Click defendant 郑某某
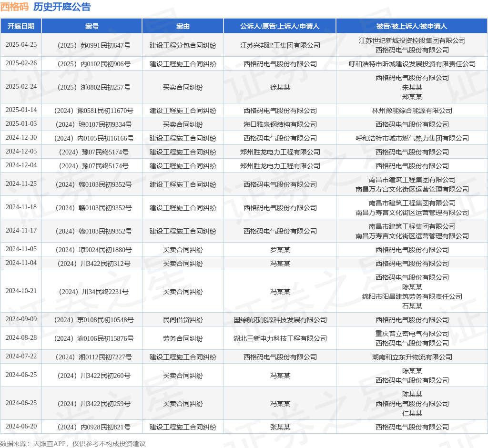 [x=412, y=97]
